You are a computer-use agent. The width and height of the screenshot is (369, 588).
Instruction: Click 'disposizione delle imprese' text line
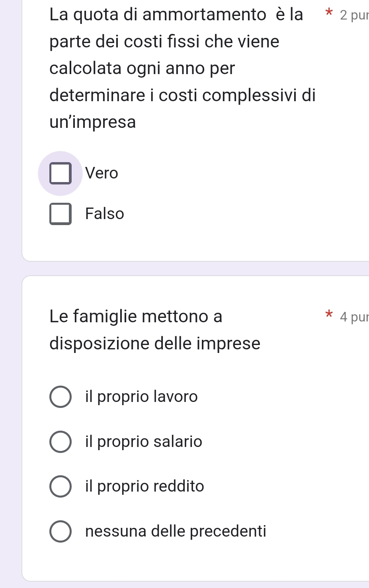tap(155, 343)
